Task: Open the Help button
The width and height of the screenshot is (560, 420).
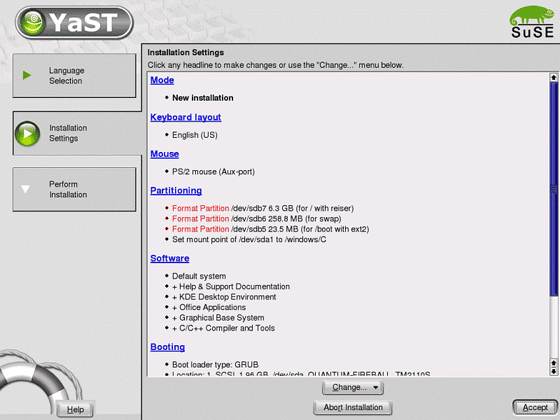Action: 75,410
